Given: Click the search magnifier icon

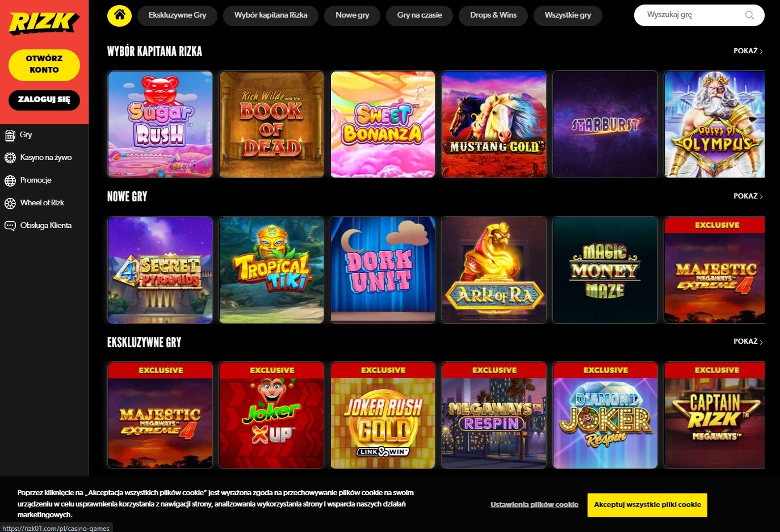Looking at the screenshot, I should pos(749,15).
